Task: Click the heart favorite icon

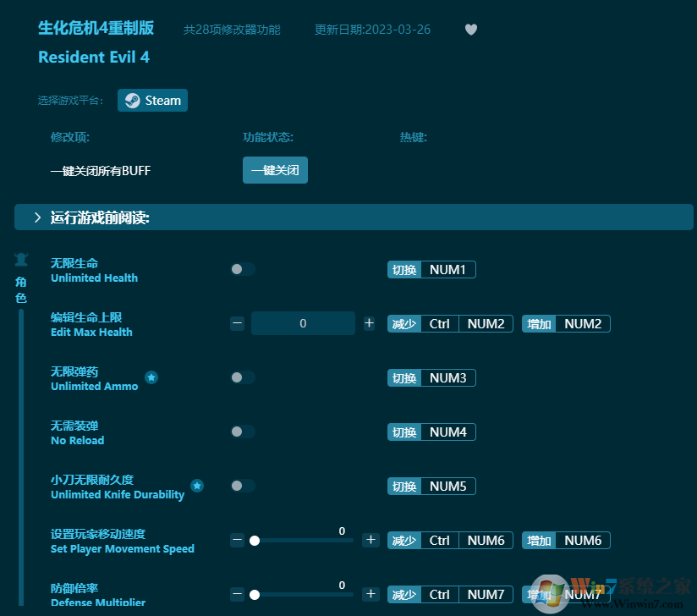Action: (470, 30)
